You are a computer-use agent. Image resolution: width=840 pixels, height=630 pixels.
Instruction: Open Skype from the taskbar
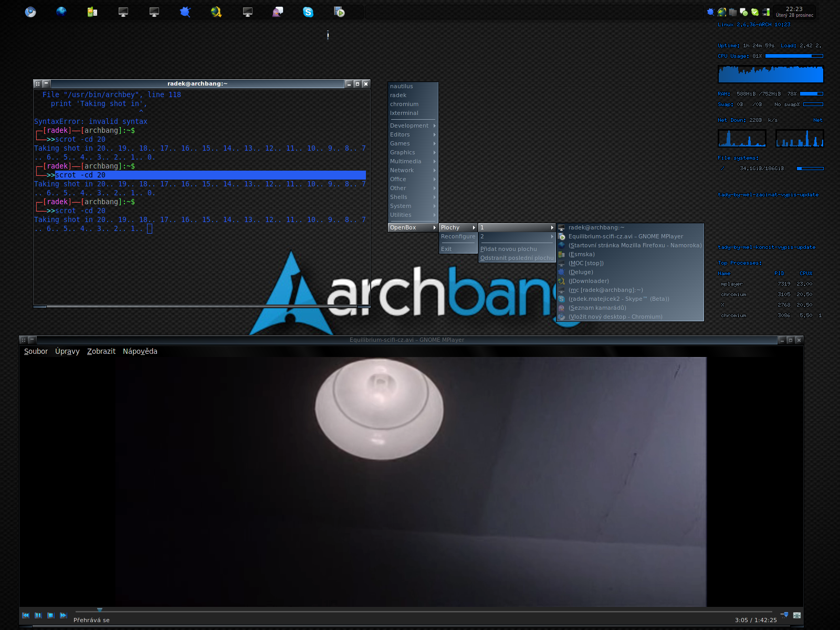[308, 12]
